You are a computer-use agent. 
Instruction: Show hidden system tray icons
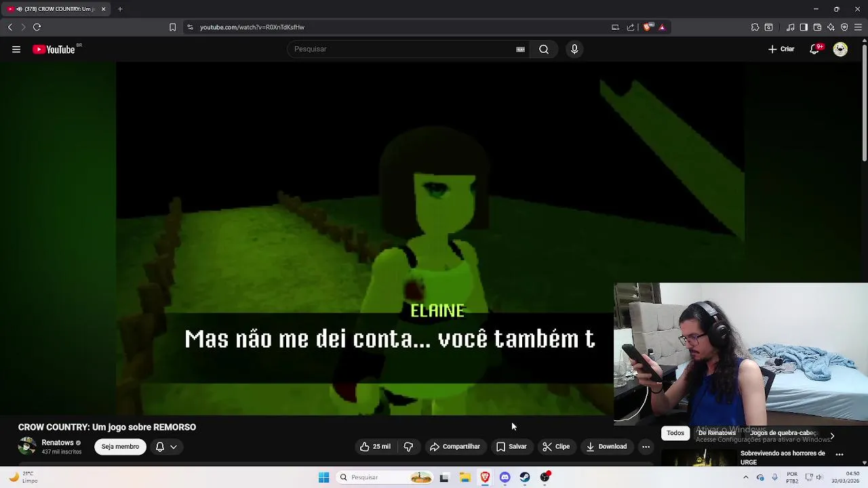click(x=745, y=477)
